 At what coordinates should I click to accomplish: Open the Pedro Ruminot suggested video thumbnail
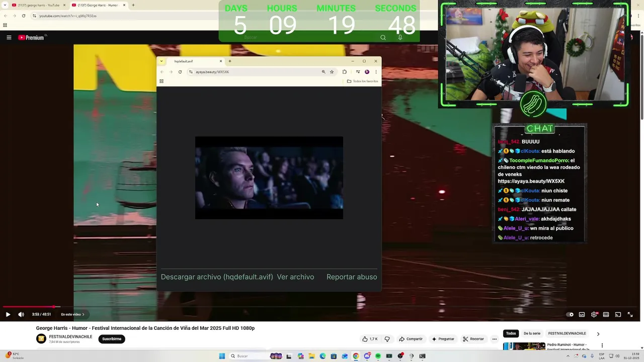point(524,346)
